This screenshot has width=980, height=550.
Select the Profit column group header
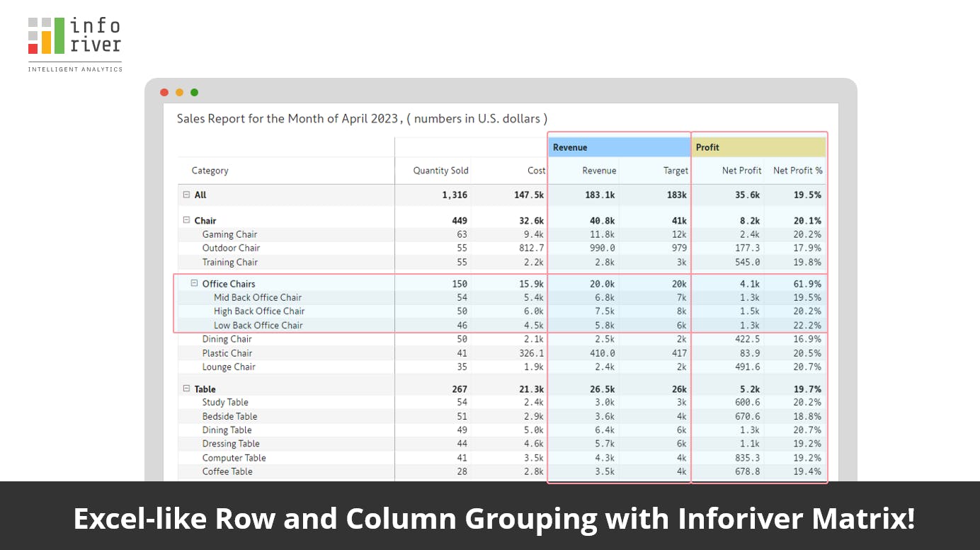[758, 147]
